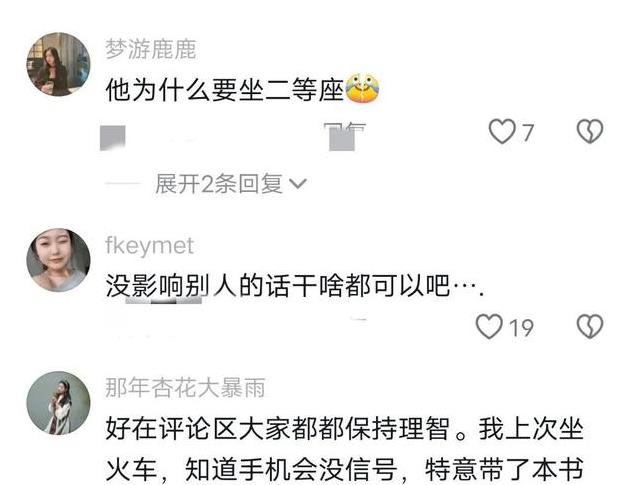
Task: Open username 梦游鹿鹿
Action: (151, 49)
